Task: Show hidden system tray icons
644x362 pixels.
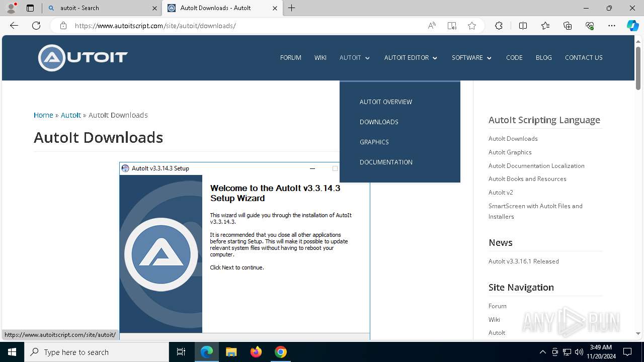Action: coord(542,352)
